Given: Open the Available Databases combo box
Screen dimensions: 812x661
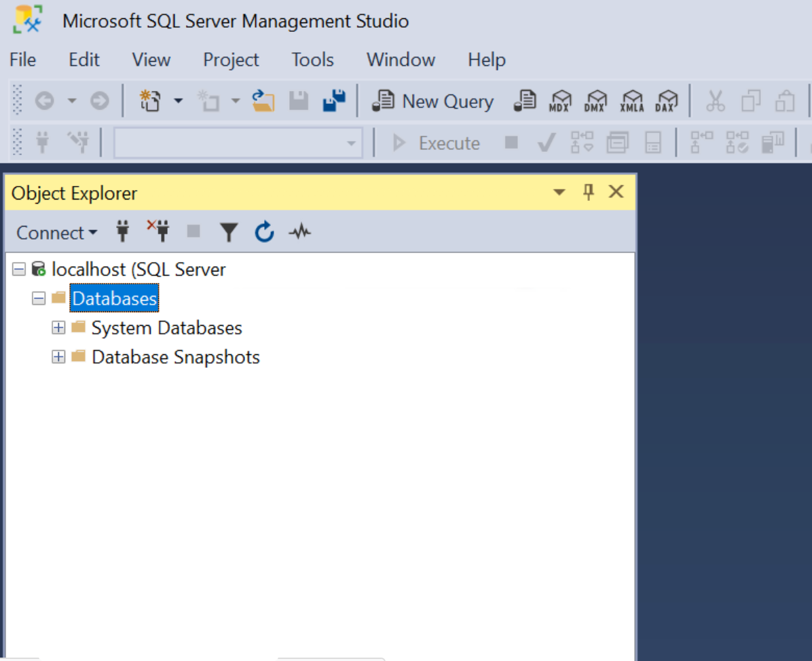Looking at the screenshot, I should [x=238, y=143].
